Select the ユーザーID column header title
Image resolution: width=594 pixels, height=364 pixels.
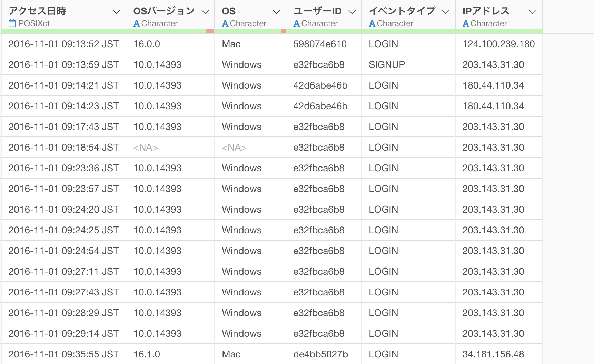[x=317, y=11]
